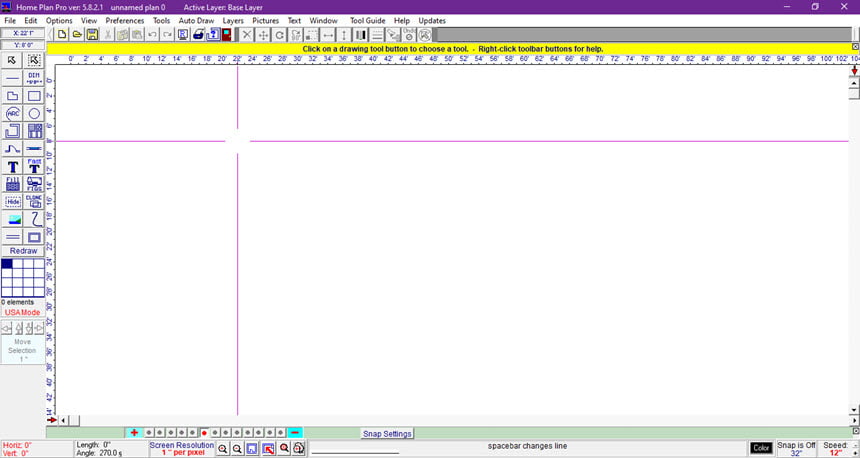Choose the Clone tool
The image size is (860, 458).
click(34, 201)
